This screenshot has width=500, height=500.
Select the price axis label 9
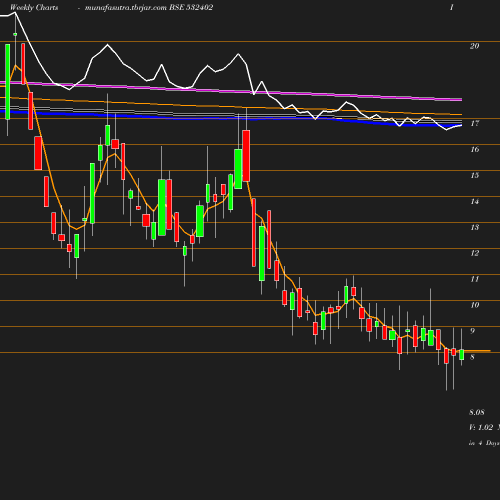pyautogui.click(x=472, y=331)
